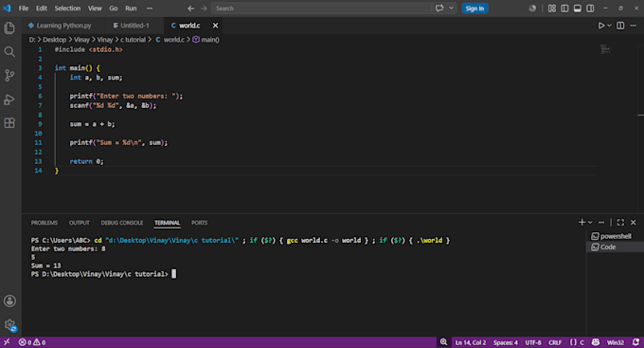Switch to the DEBUG CONSOLE tab
644x348 pixels.
point(122,223)
